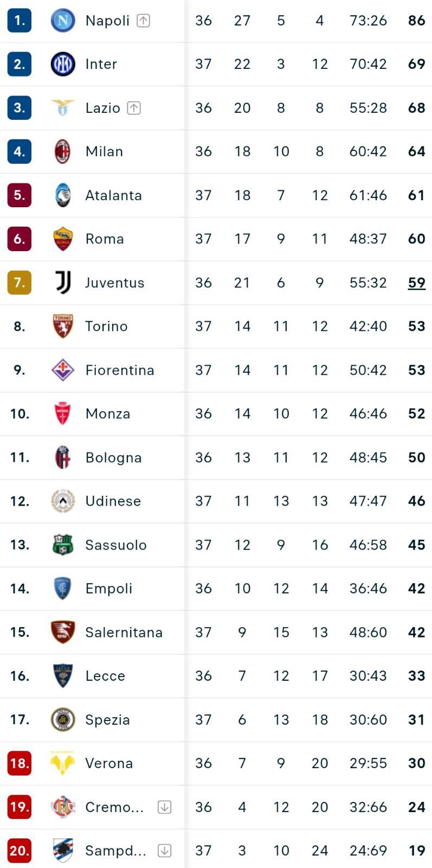This screenshot has height=868, width=432.
Task: Open the Milan team name
Action: point(104,151)
